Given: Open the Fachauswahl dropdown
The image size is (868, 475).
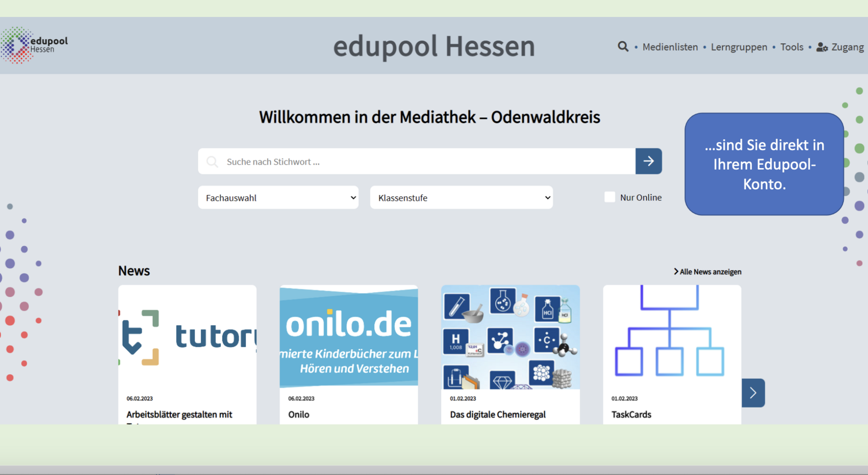Looking at the screenshot, I should pos(278,198).
